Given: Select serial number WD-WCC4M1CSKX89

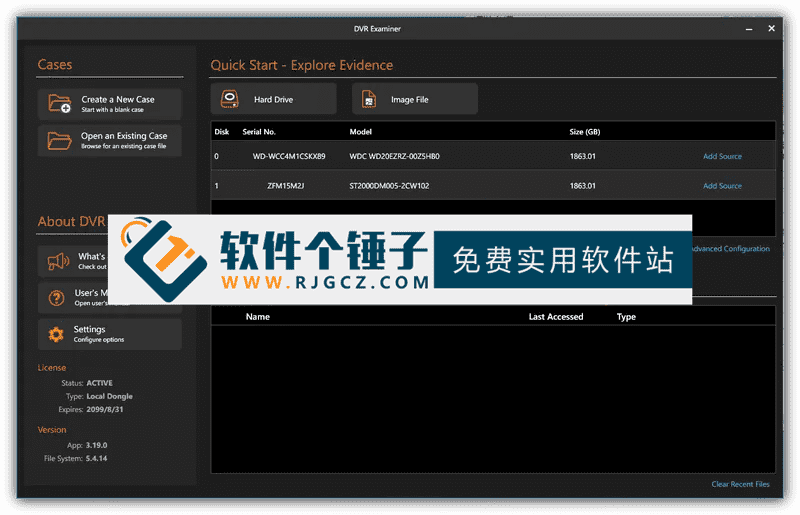Looking at the screenshot, I should [289, 156].
